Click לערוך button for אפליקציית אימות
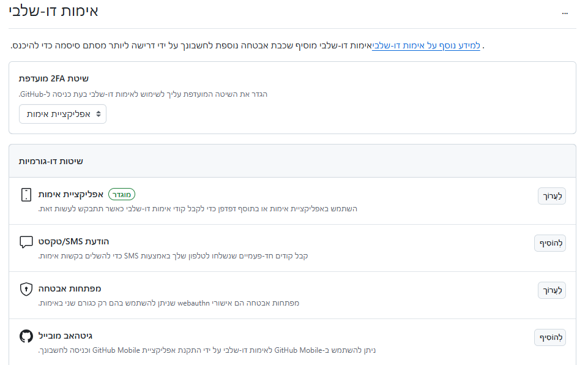This screenshot has height=365, width=588. tap(552, 196)
